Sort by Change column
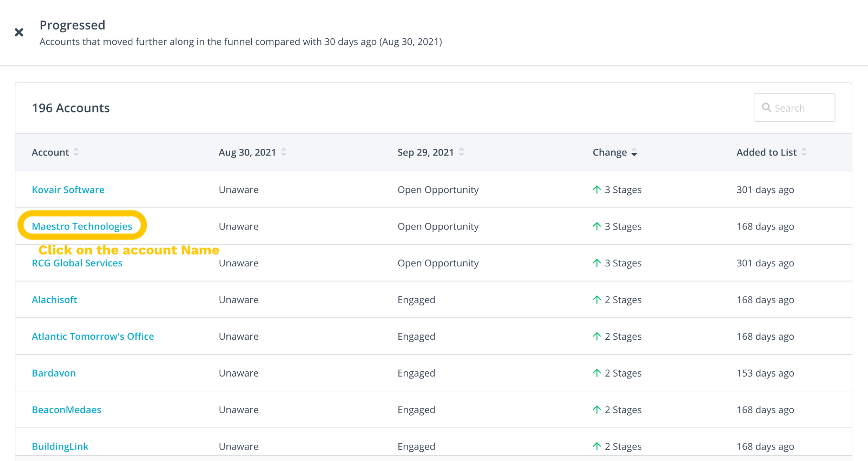 click(x=615, y=152)
